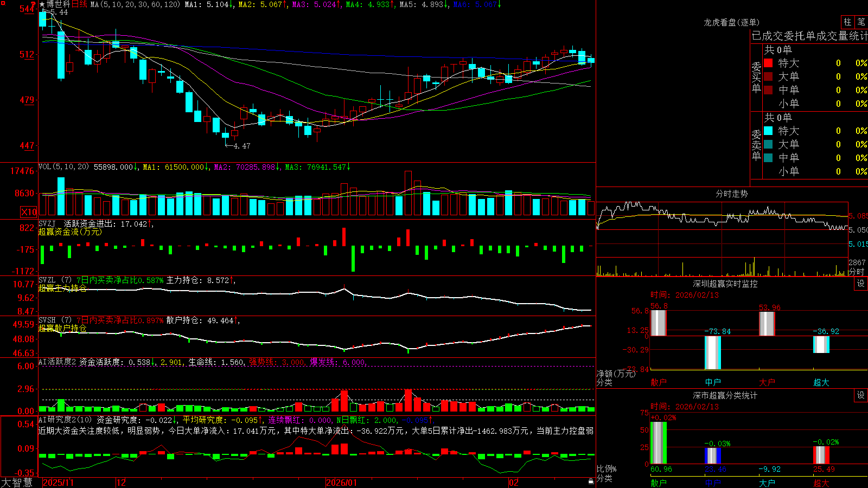The width and height of the screenshot is (868, 488).
Task: Open 设 settings for 深市超赢分类统计
Action: [x=861, y=395]
